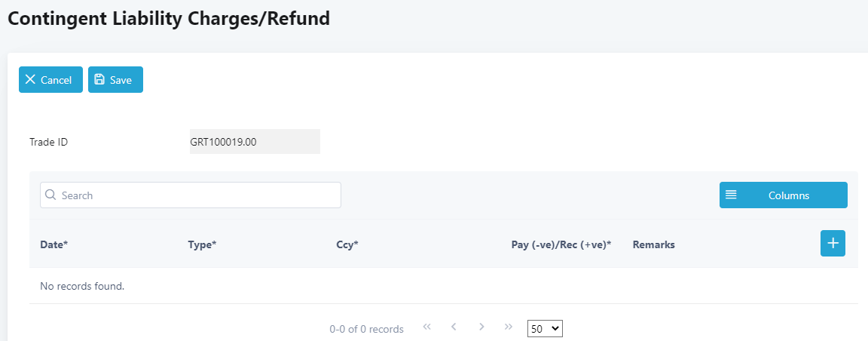Go to the previous page with the left arrow

tap(454, 327)
